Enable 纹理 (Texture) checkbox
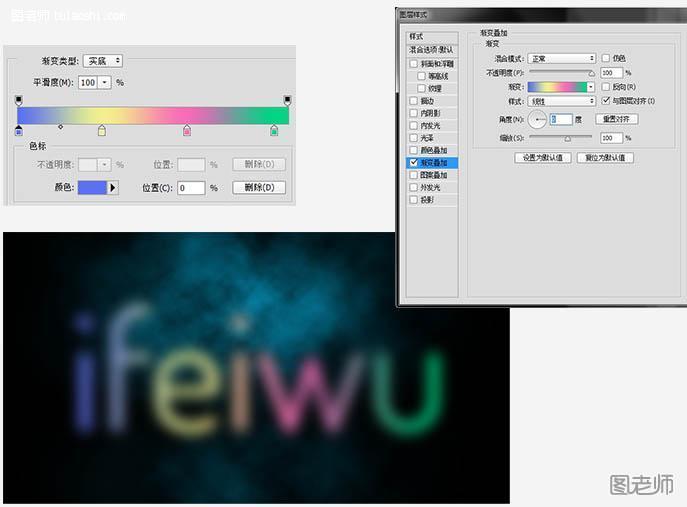 tap(421, 88)
